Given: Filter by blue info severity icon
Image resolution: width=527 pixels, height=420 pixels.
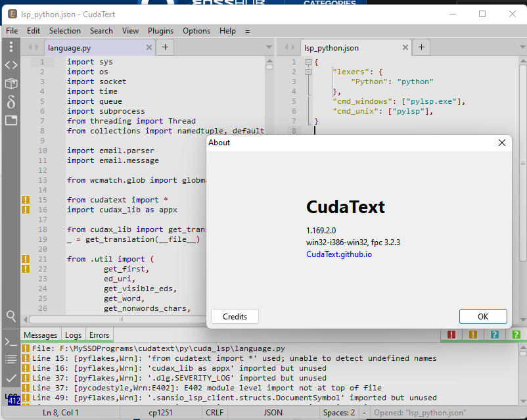Looking at the screenshot, I should (x=495, y=335).
